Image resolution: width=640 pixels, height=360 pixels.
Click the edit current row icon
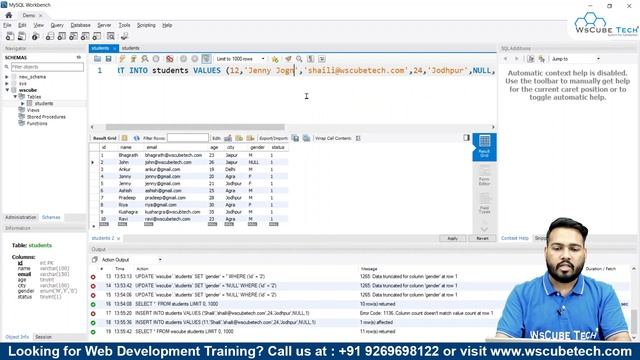pos(228,138)
